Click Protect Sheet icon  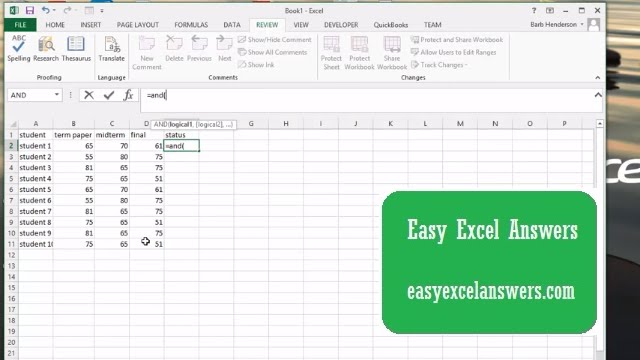[331, 53]
